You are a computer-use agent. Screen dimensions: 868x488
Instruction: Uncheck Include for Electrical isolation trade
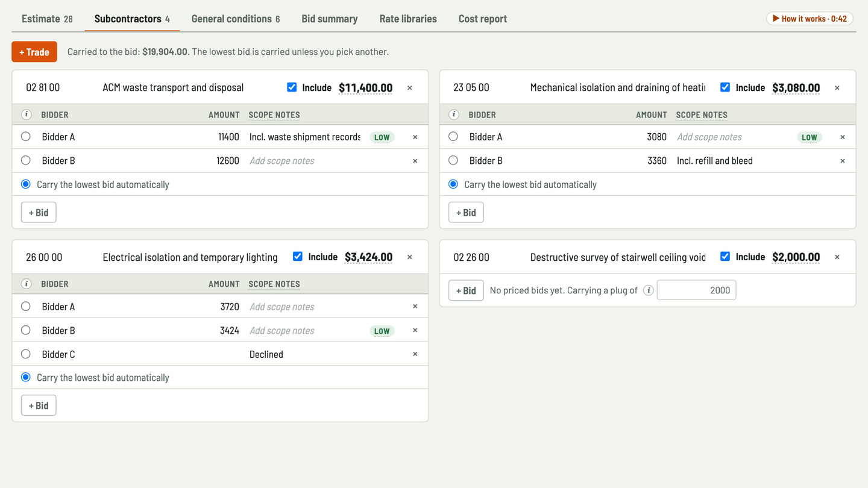click(x=297, y=257)
